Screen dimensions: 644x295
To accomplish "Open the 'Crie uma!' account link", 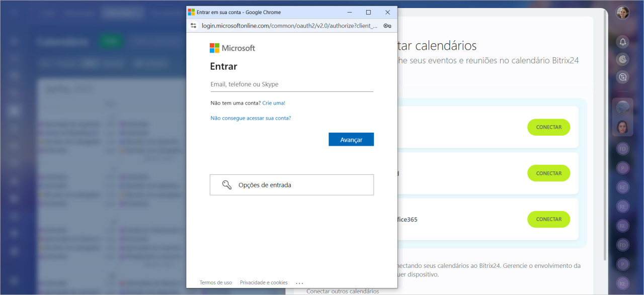I will 274,103.
